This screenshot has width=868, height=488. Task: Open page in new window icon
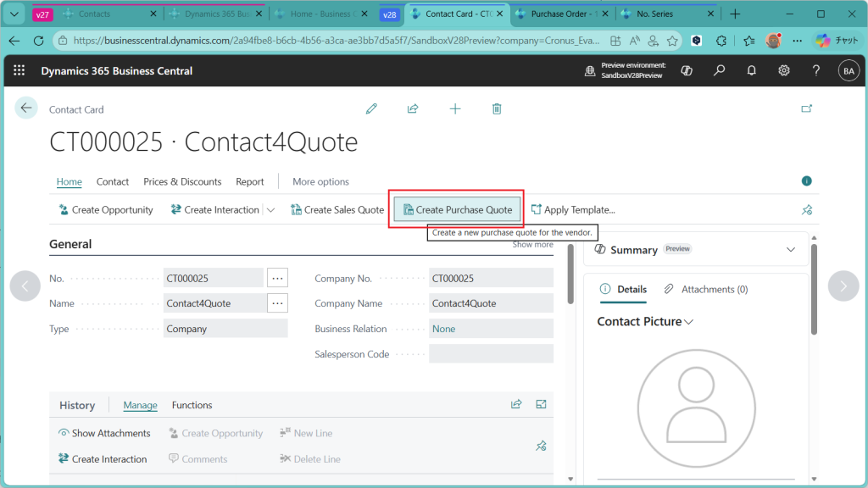point(806,108)
